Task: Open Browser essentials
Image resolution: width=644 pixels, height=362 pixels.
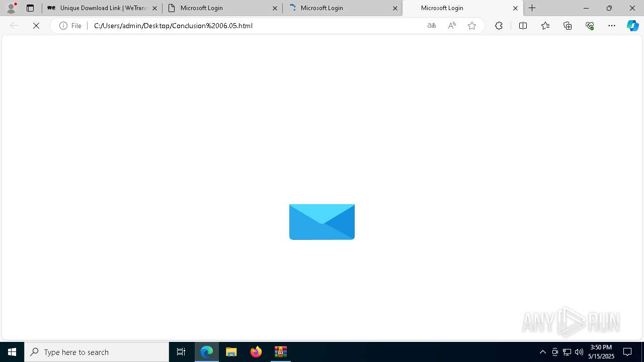Action: (x=590, y=26)
